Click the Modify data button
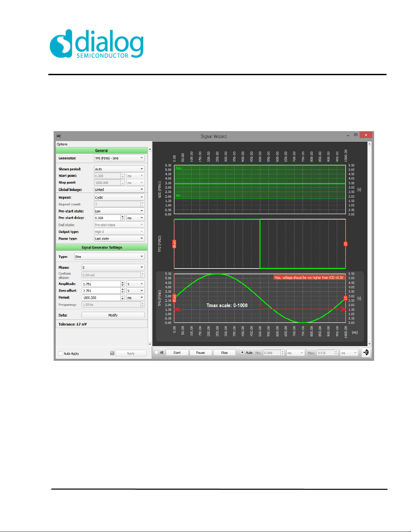 point(113,315)
